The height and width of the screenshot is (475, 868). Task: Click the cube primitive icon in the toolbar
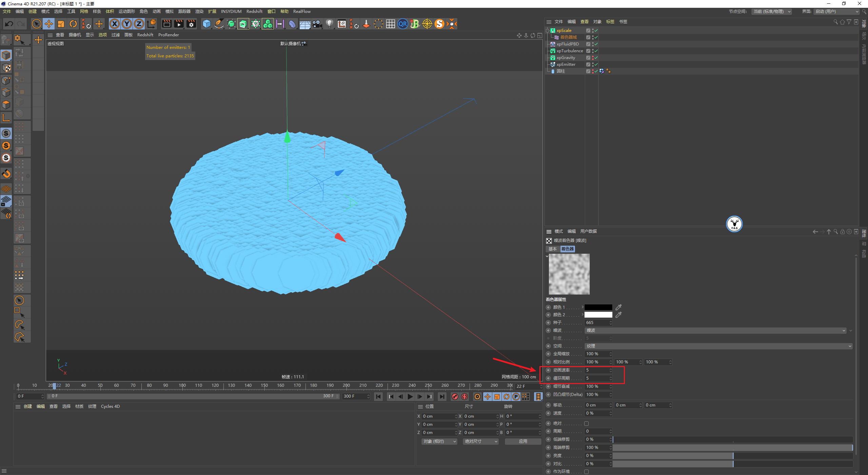(x=206, y=24)
